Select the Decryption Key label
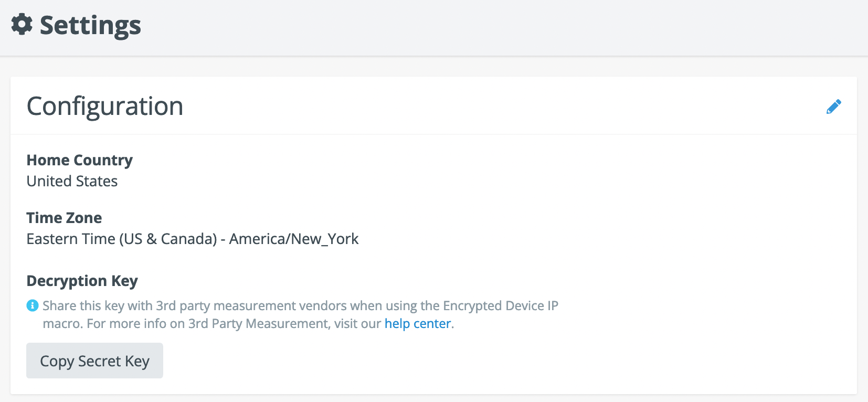The image size is (868, 402). point(82,281)
